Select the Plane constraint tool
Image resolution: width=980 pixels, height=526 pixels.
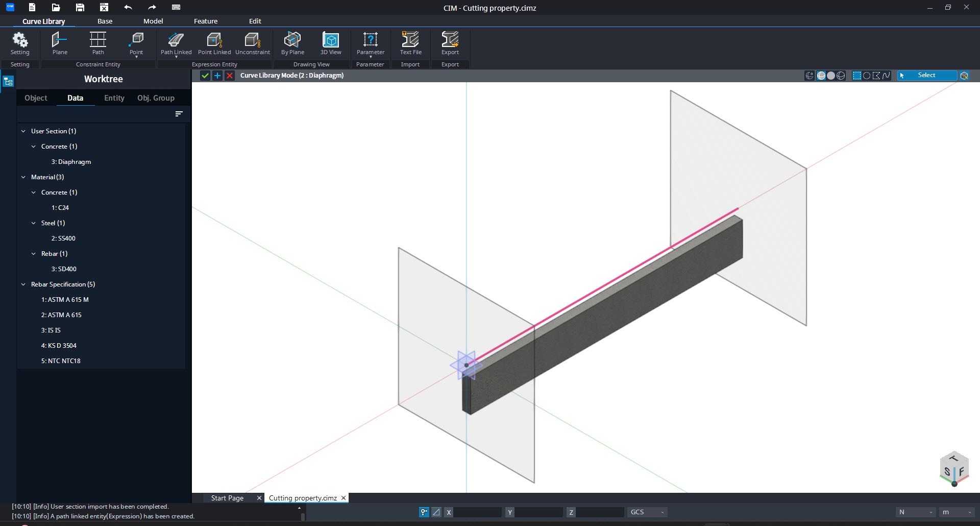(x=60, y=43)
